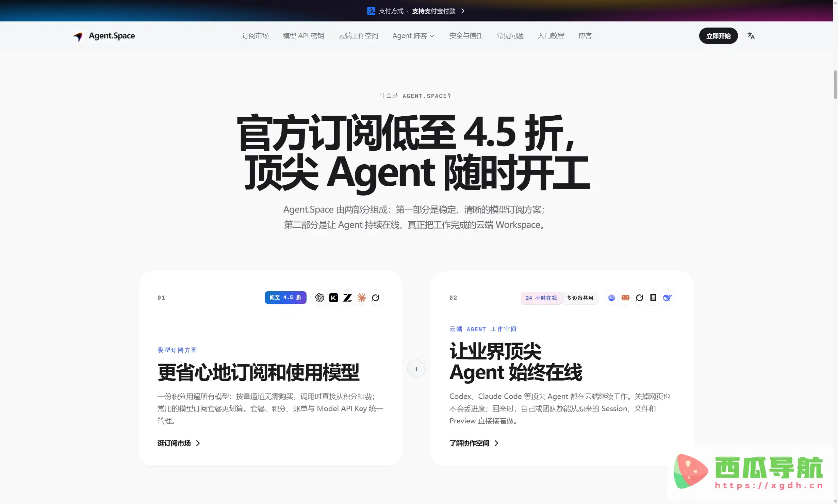Click the Grok slashed-circle icon in card 02
Viewport: 838px width, 504px height.
coord(639,298)
